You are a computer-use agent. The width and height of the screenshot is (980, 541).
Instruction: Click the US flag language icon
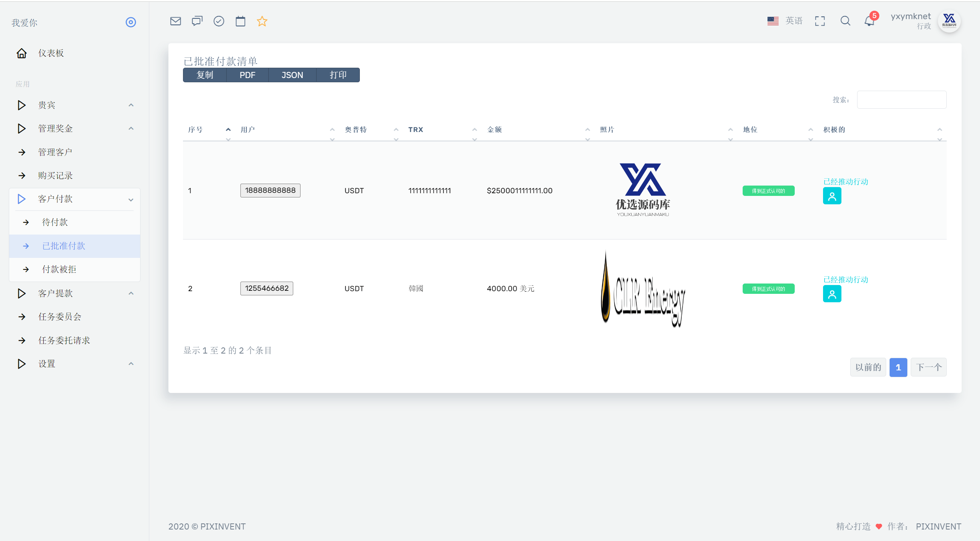click(773, 21)
